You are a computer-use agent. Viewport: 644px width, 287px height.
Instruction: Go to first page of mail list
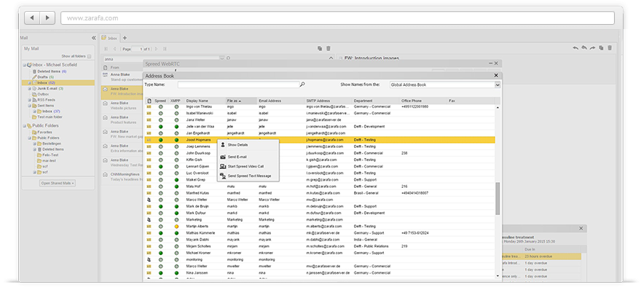point(106,49)
